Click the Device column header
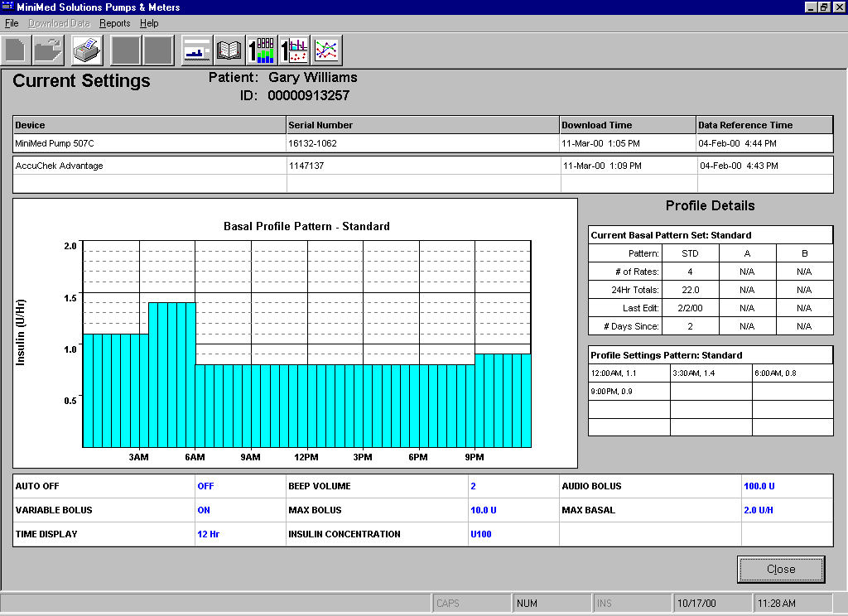This screenshot has height=616, width=848. tap(150, 125)
